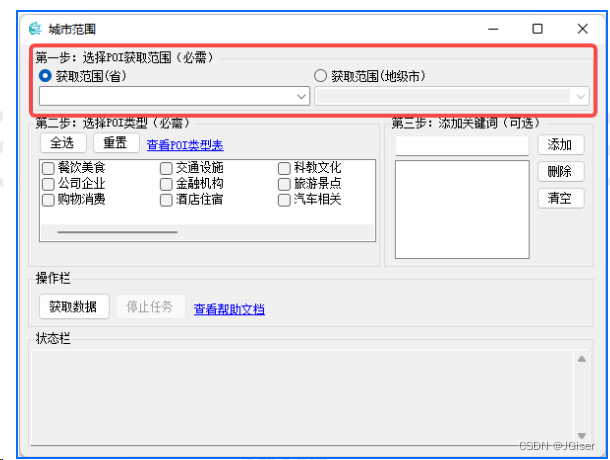Image resolution: width=610 pixels, height=460 pixels.
Task: Click the status bar scroll up arrow
Action: point(582,359)
